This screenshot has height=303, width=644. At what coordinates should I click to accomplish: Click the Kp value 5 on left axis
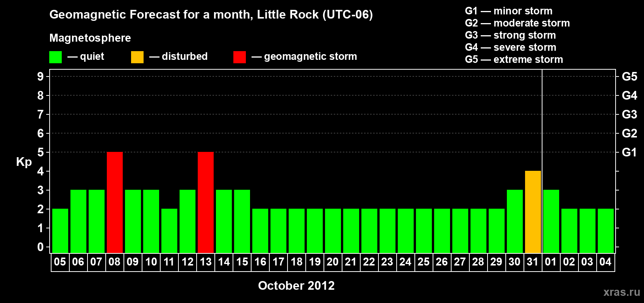41,152
